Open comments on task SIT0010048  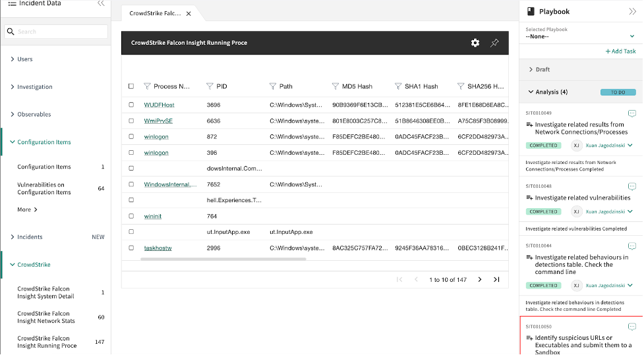point(632,186)
